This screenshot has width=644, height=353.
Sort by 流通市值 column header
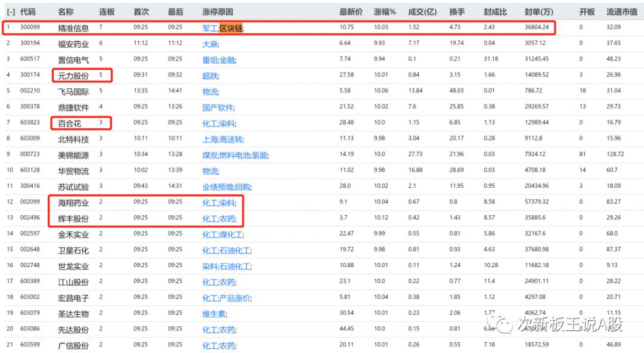click(622, 12)
